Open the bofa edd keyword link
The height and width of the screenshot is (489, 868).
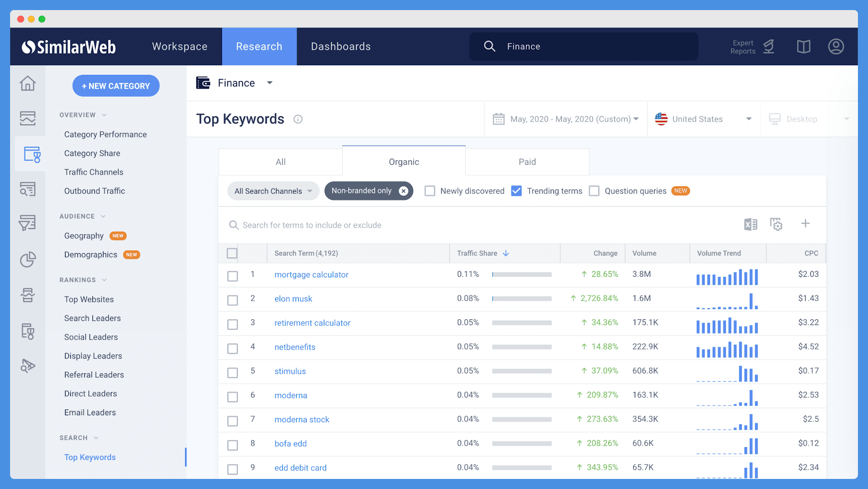coord(290,444)
